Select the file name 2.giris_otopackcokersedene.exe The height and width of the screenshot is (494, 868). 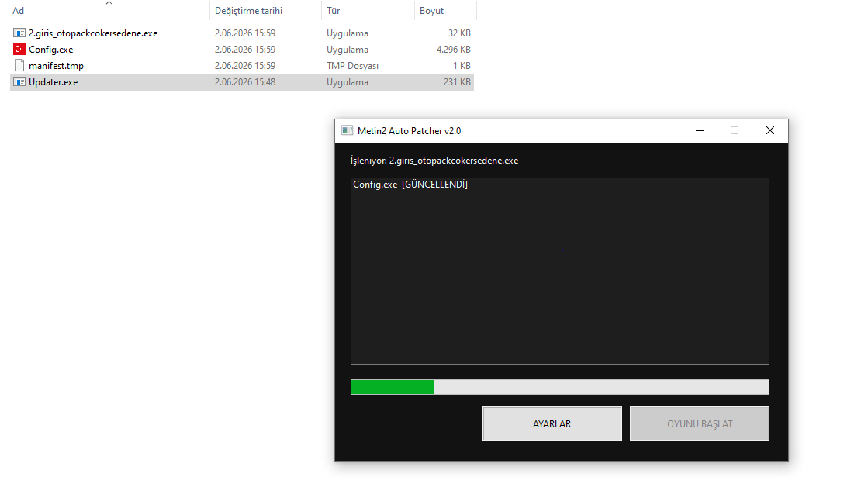click(x=93, y=33)
